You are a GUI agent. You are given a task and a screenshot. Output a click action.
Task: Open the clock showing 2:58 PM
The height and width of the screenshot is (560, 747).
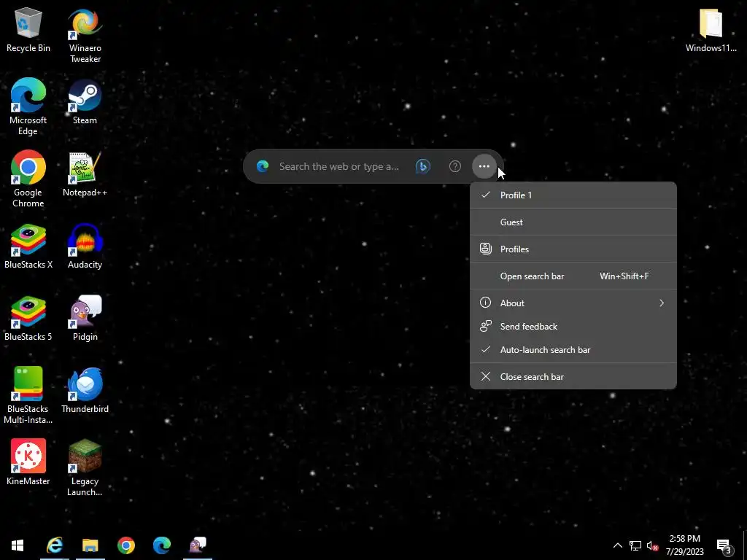684,545
